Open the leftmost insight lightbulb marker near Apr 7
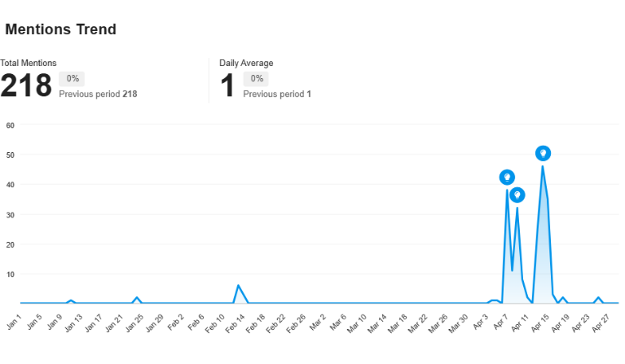Image resolution: width=625 pixels, height=364 pixels. 507,178
